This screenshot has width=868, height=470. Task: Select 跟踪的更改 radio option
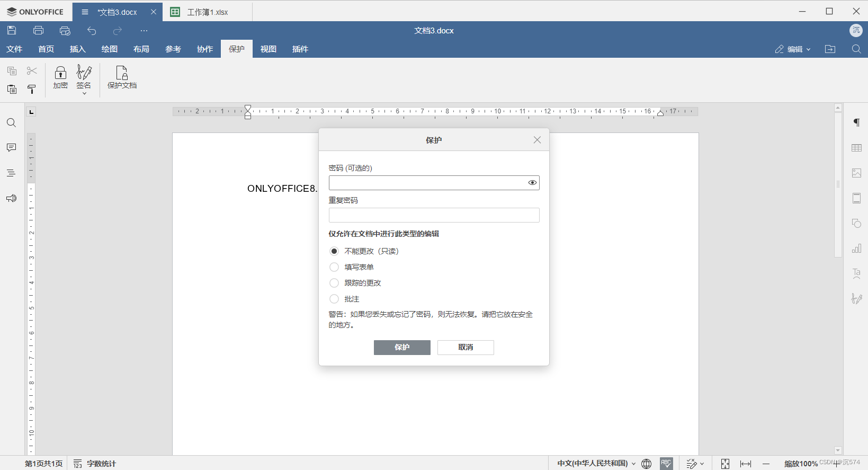pos(334,283)
